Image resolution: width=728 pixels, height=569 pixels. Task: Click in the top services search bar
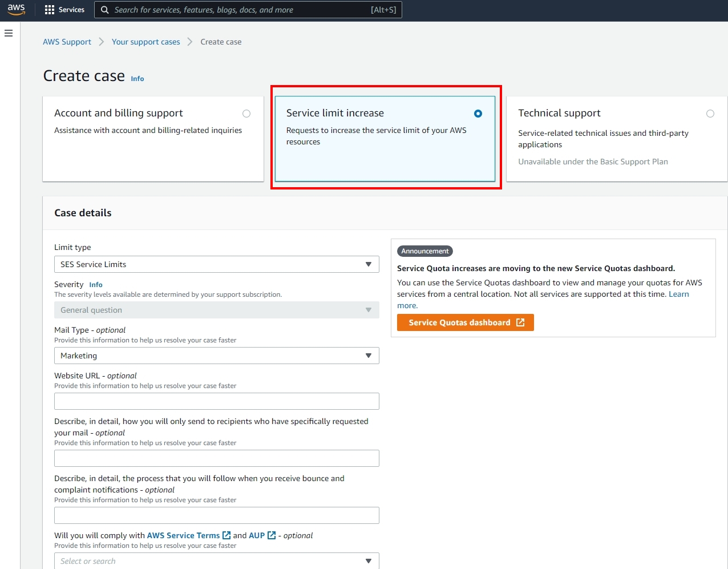tap(248, 10)
